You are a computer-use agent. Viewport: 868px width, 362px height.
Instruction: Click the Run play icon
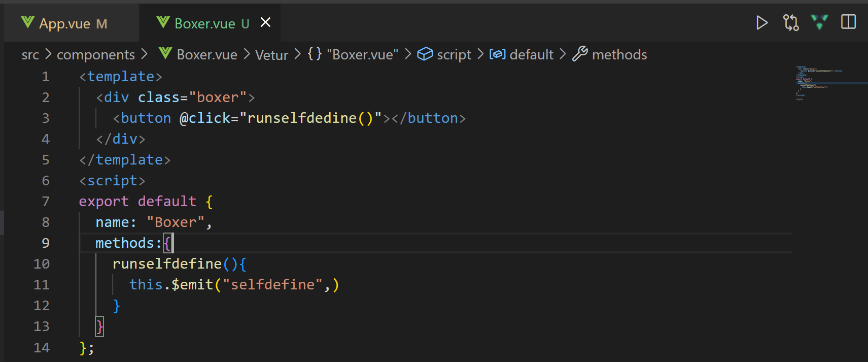761,23
